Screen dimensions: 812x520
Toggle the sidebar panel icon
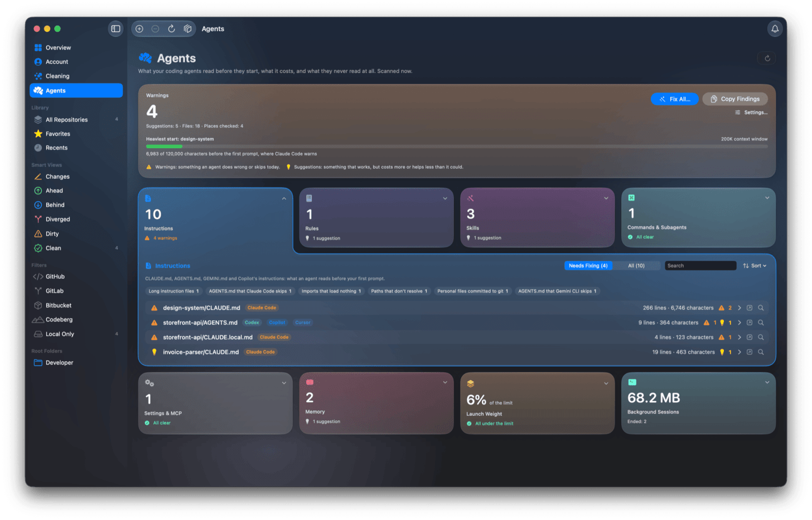(115, 28)
